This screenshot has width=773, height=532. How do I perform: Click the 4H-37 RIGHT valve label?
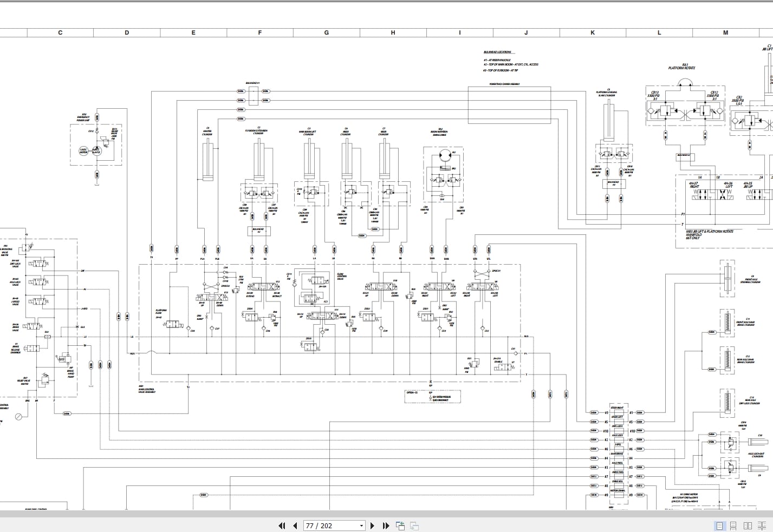695,185
